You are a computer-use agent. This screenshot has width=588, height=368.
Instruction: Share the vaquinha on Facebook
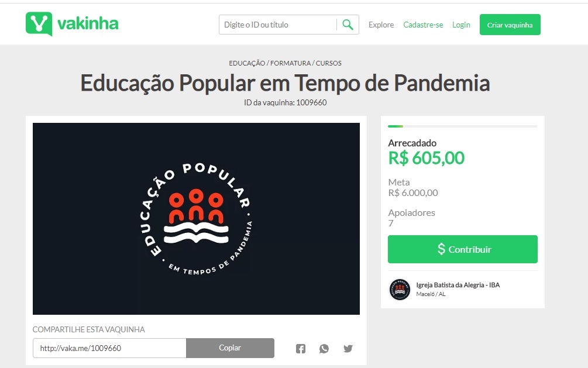pos(300,349)
